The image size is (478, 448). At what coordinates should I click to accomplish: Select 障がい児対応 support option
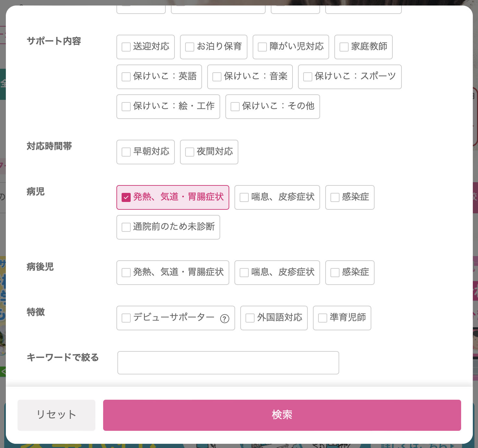pyautogui.click(x=262, y=47)
